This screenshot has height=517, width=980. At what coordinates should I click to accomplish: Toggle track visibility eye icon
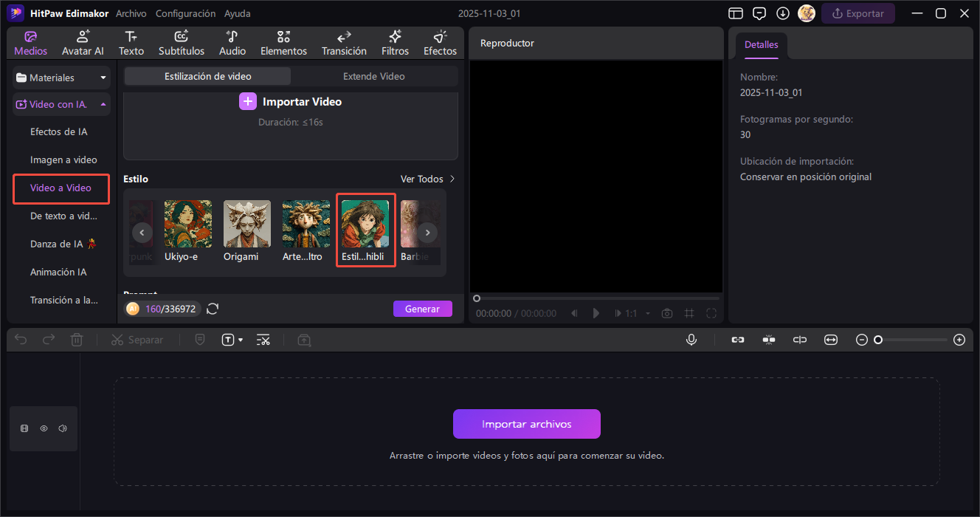point(44,428)
